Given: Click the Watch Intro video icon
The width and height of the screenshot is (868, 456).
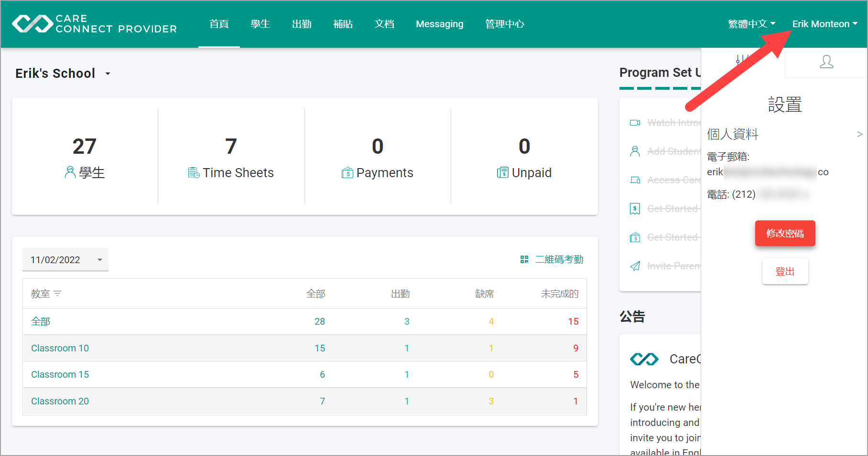Looking at the screenshot, I should (x=635, y=123).
